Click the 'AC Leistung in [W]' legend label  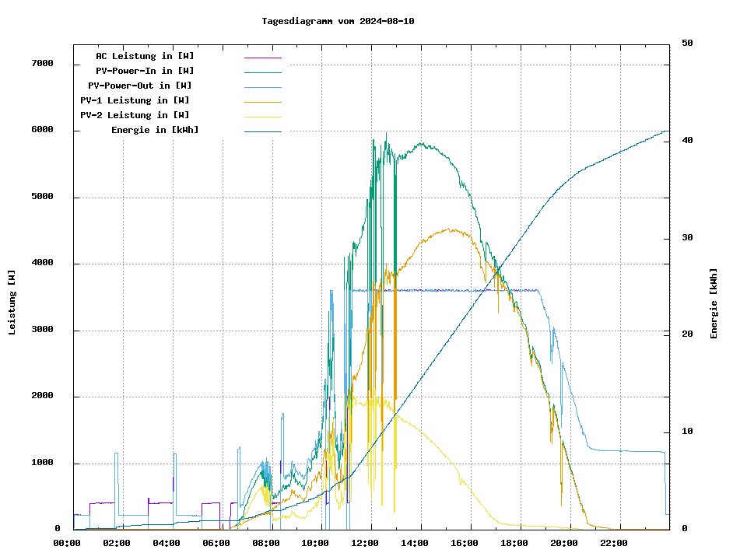(145, 56)
